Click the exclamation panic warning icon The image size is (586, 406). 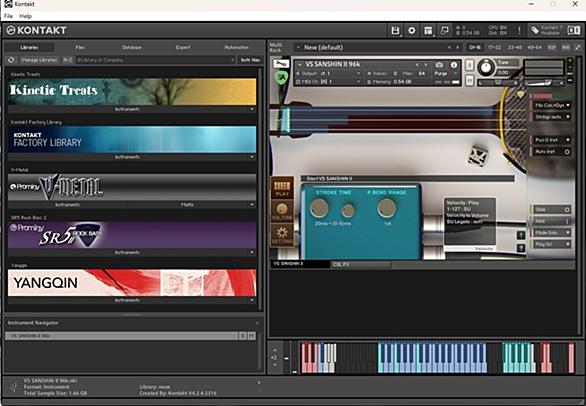(519, 31)
